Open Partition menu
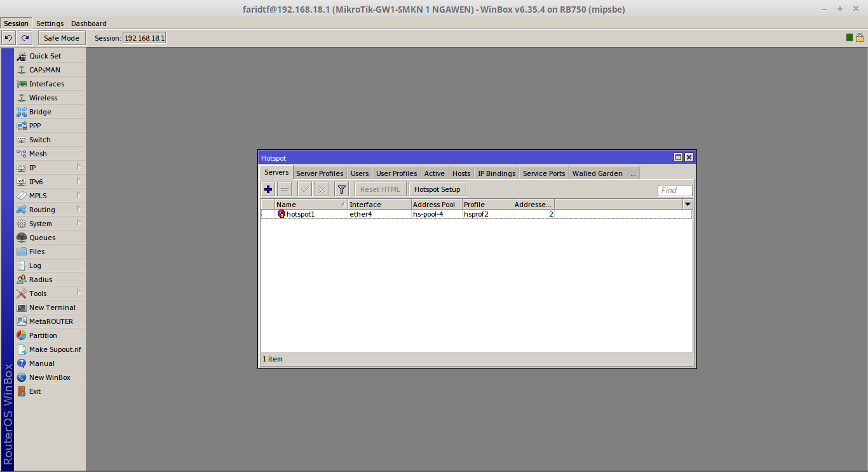The width and height of the screenshot is (868, 472). (x=50, y=335)
